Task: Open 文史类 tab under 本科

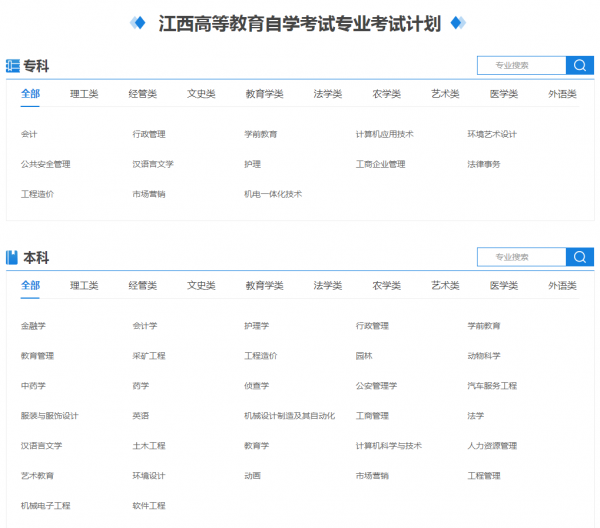Action: pos(201,285)
